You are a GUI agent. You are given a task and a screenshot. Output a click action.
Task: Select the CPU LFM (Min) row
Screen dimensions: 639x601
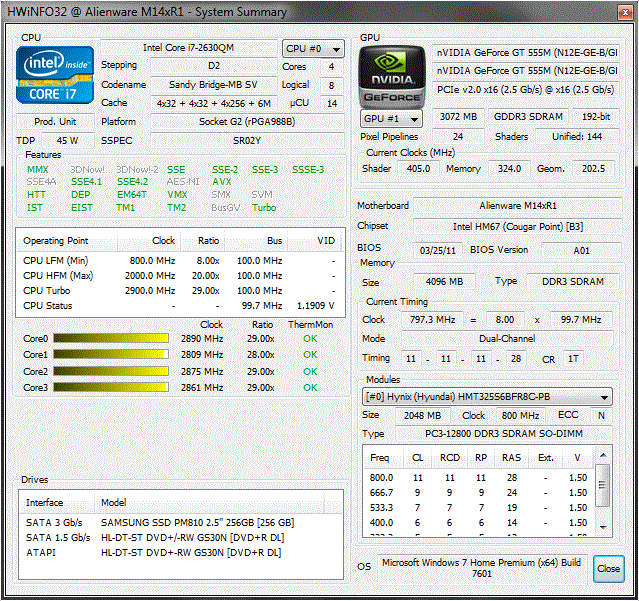click(180, 260)
